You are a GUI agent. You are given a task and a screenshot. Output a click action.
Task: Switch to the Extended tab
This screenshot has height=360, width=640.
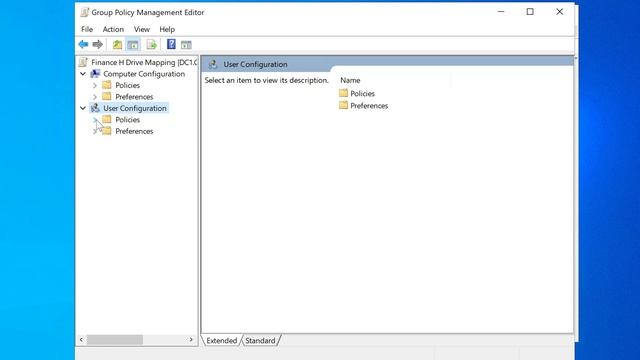pyautogui.click(x=222, y=340)
